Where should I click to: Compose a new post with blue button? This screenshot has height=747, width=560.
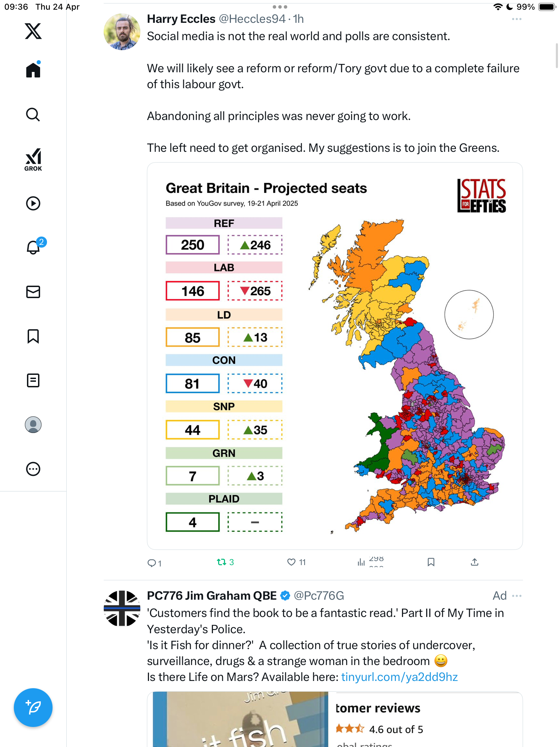[33, 708]
